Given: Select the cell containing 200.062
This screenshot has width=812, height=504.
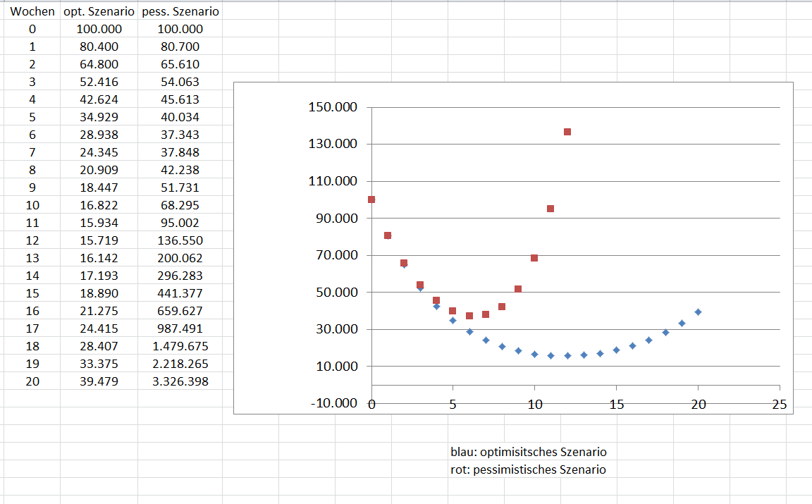Looking at the screenshot, I should 180,258.
